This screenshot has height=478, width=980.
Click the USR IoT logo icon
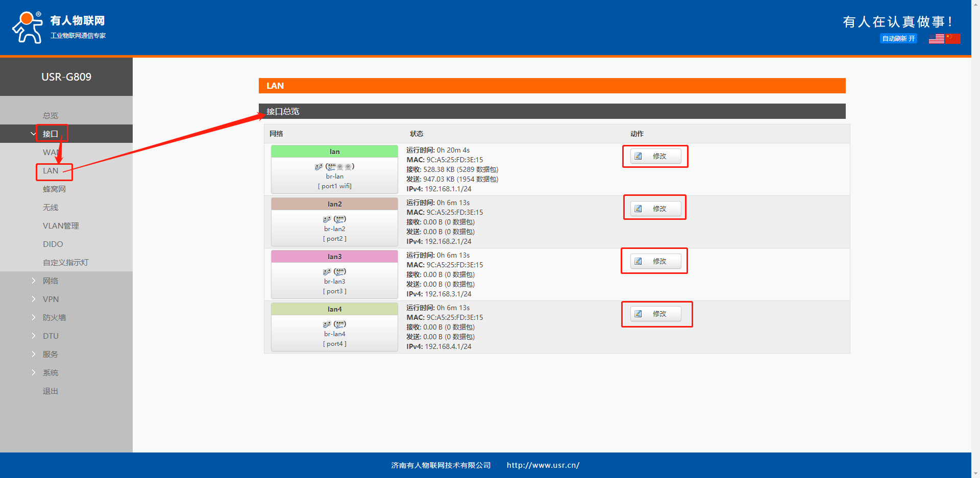pos(28,28)
